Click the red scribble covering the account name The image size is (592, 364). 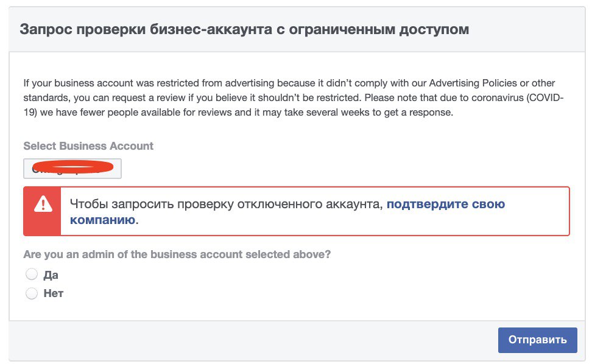pos(73,166)
